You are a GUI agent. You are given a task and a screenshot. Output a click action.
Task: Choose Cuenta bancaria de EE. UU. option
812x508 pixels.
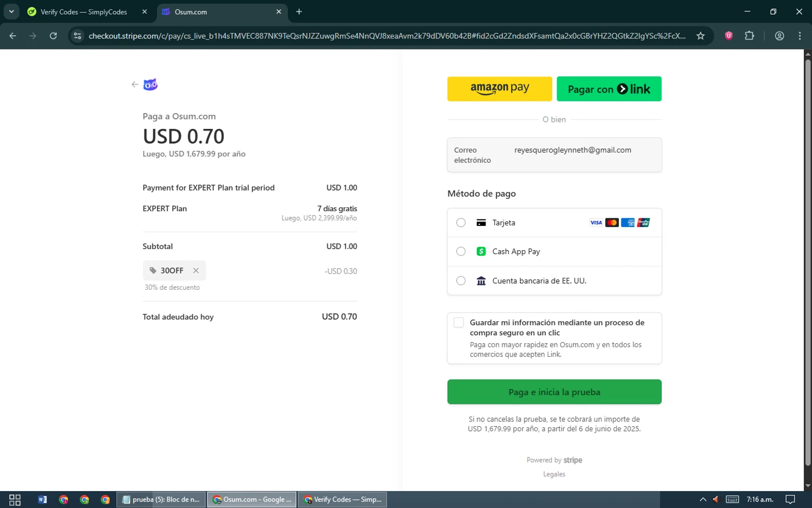pyautogui.click(x=554, y=281)
